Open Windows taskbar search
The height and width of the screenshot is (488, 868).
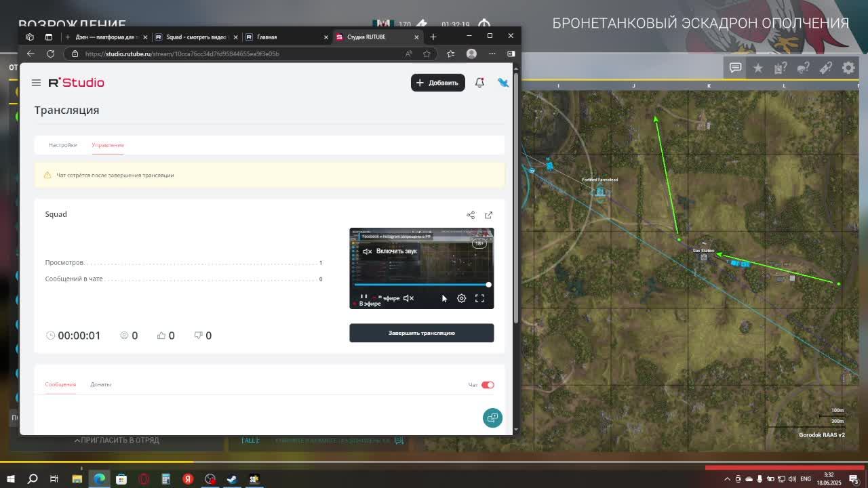pyautogui.click(x=32, y=479)
